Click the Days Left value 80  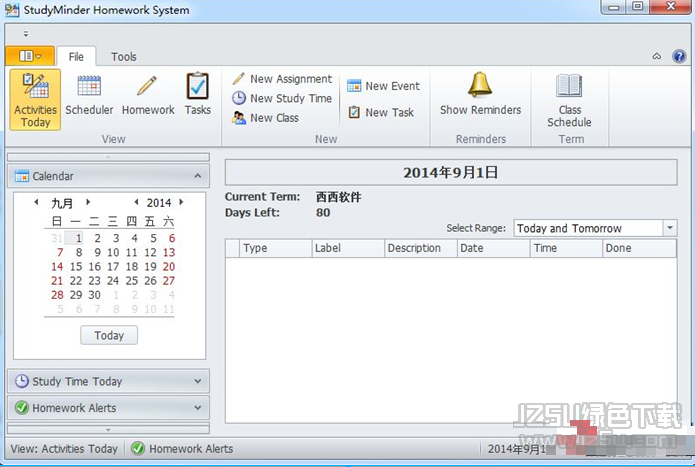[x=323, y=213]
